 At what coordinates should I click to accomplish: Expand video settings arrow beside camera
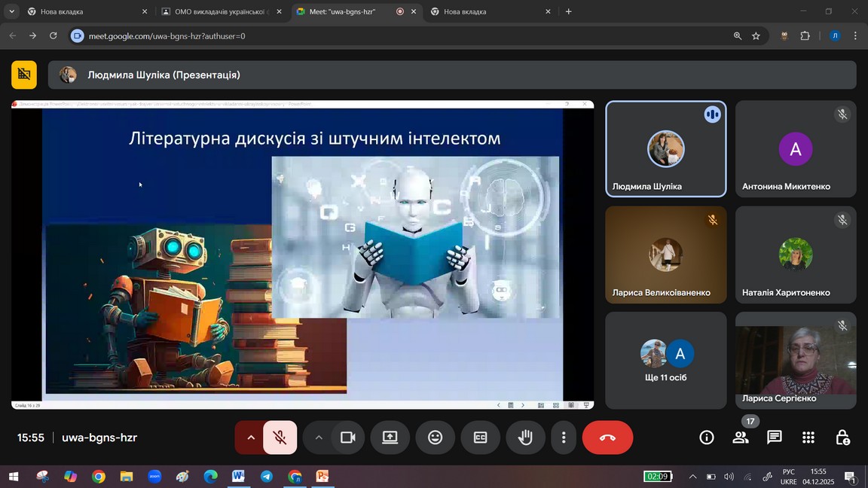pos(319,438)
